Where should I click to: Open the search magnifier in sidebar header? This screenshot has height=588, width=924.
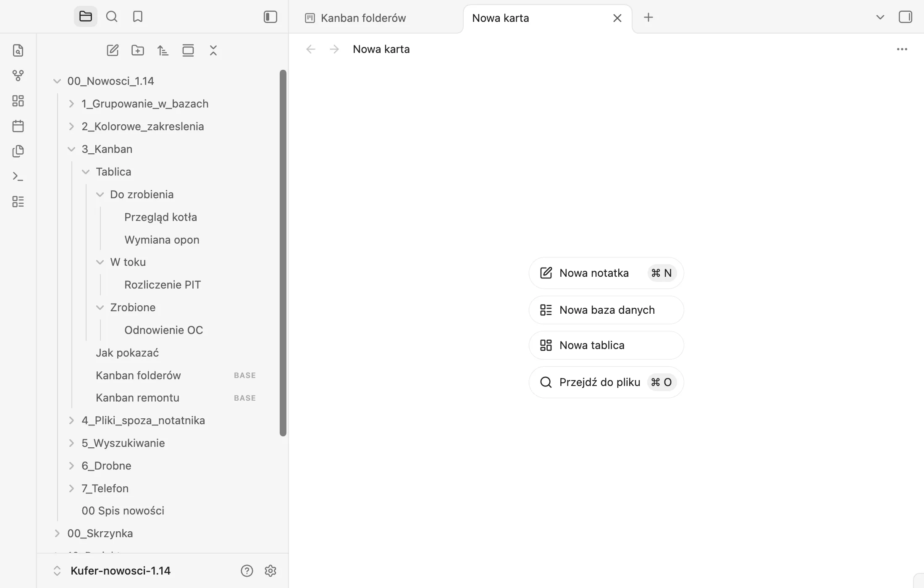point(112,17)
